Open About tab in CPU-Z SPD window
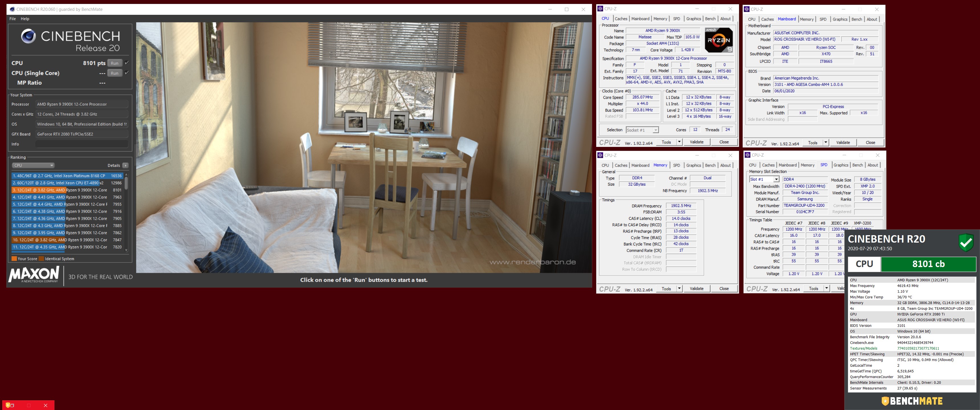 tap(873, 165)
